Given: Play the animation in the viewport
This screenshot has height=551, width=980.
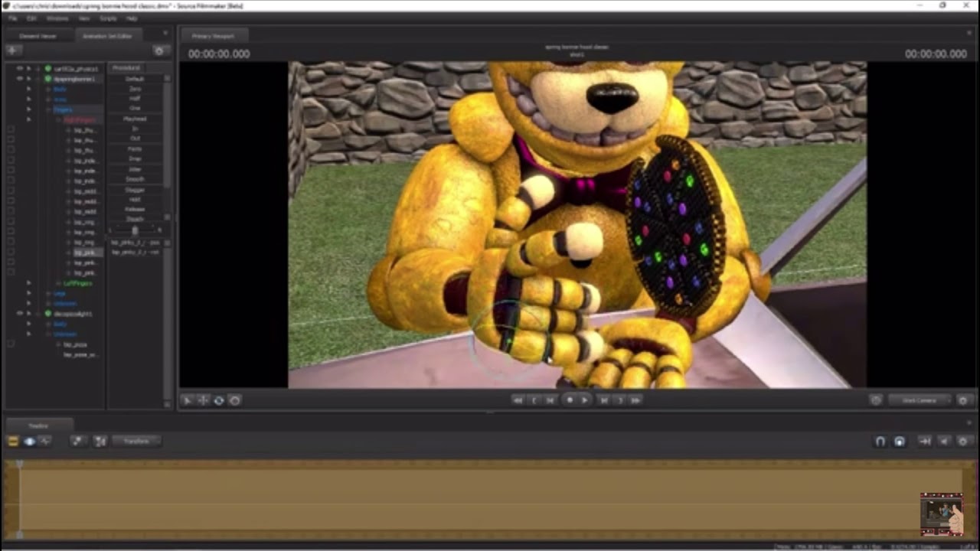Looking at the screenshot, I should 585,400.
